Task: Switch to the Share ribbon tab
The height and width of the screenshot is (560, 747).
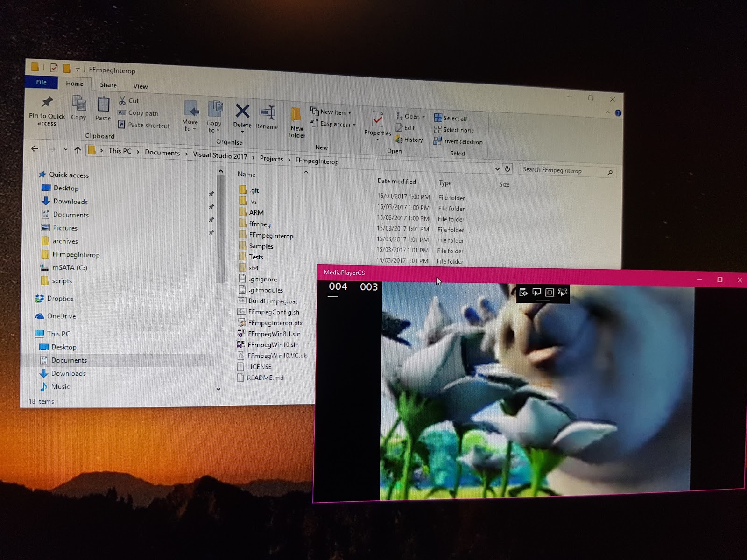Action: pos(108,85)
